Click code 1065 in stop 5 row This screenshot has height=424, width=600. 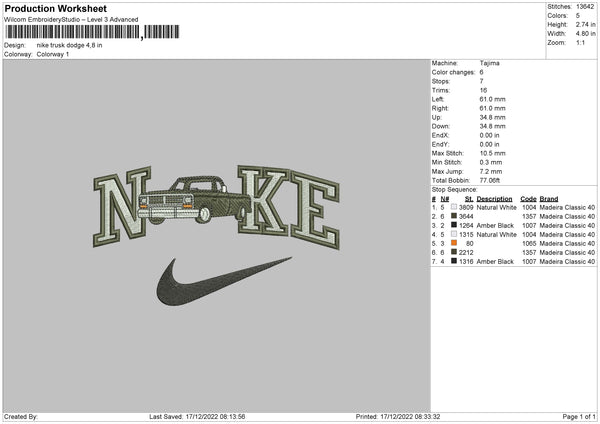point(529,244)
